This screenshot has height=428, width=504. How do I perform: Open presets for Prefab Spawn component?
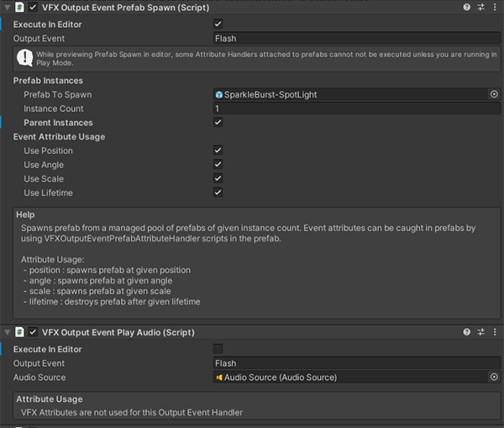480,7
